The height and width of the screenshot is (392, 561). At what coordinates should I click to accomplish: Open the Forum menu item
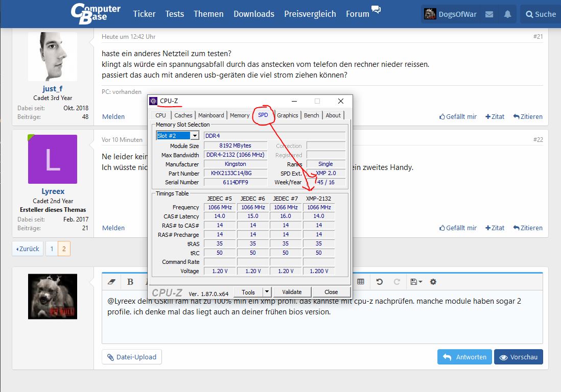click(x=358, y=14)
